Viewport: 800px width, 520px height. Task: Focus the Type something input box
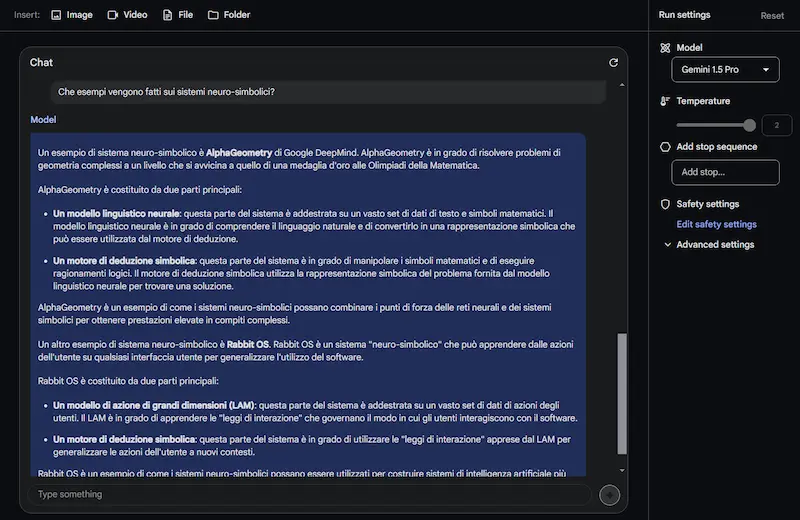pos(311,494)
